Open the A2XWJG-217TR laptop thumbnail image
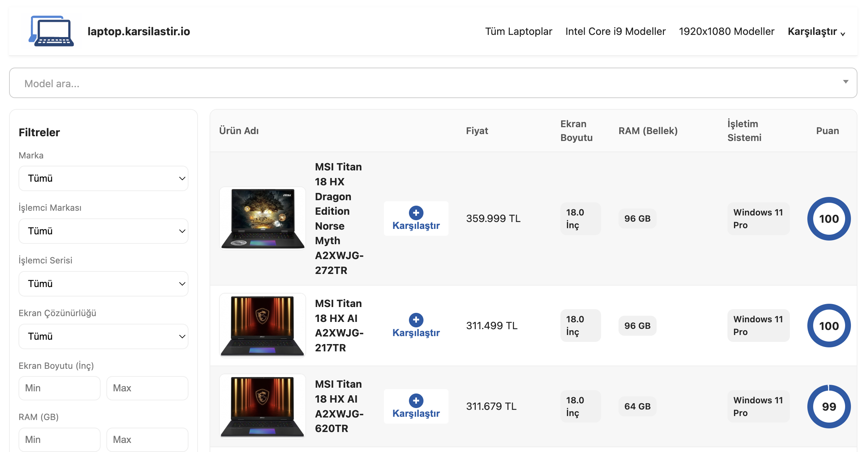The image size is (868, 452). tap(263, 325)
